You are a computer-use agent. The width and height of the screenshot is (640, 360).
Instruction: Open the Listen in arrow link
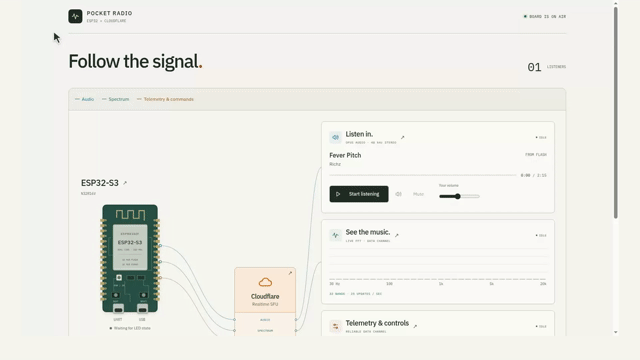402,138
